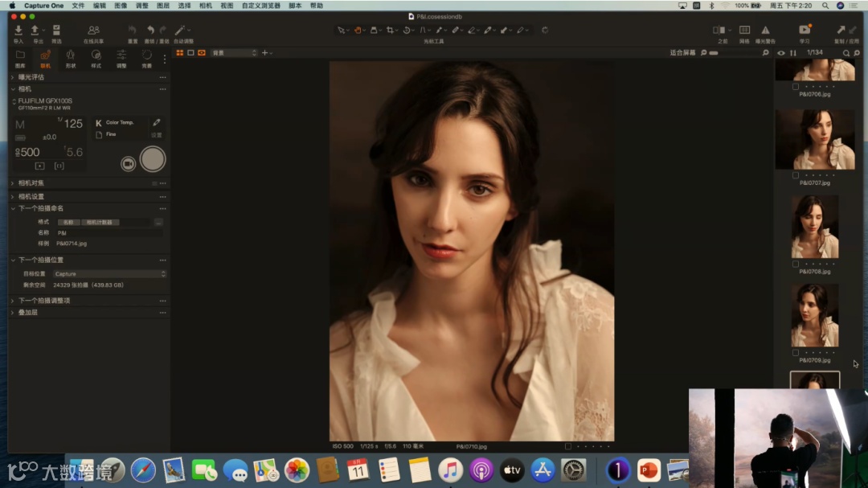Viewport: 868px width, 488px height.
Task: Click the camera shutter capture button
Action: (153, 159)
